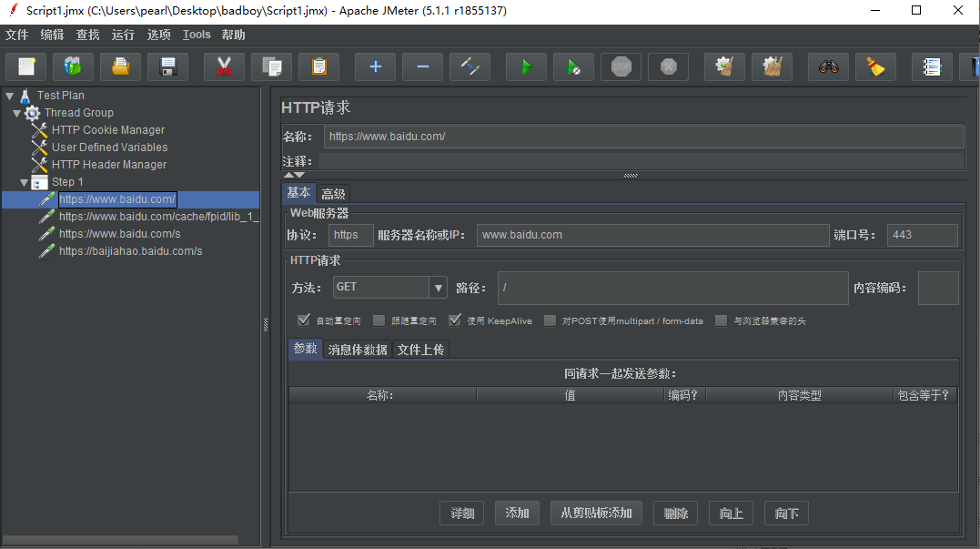Open the Tools menu
The image size is (980, 549).
pos(197,35)
